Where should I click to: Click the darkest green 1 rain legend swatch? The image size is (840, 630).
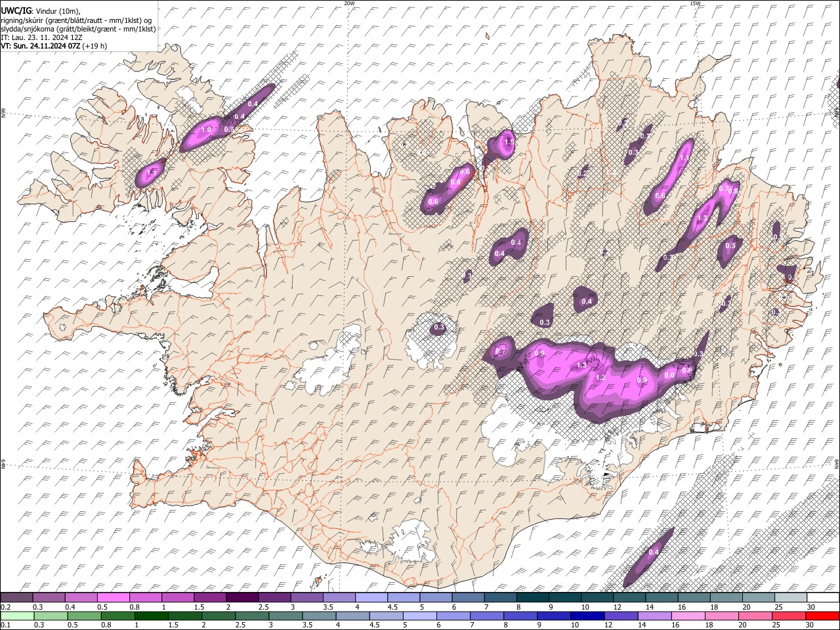(x=151, y=616)
